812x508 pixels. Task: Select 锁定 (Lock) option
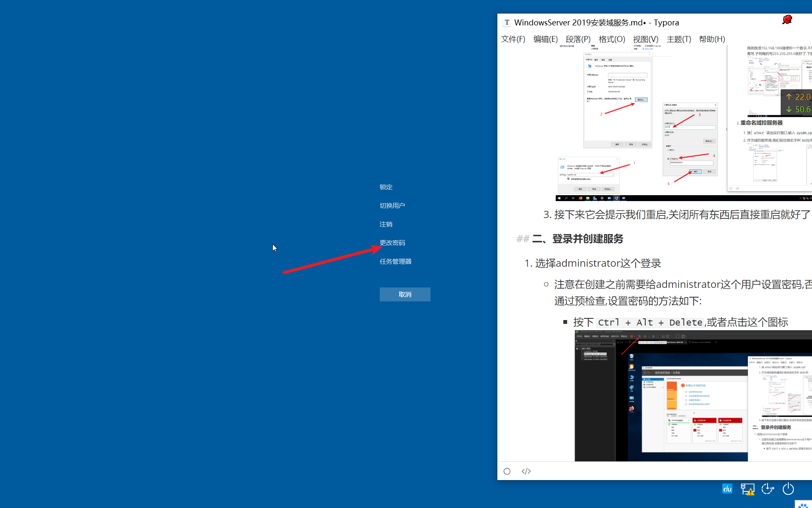click(x=386, y=187)
